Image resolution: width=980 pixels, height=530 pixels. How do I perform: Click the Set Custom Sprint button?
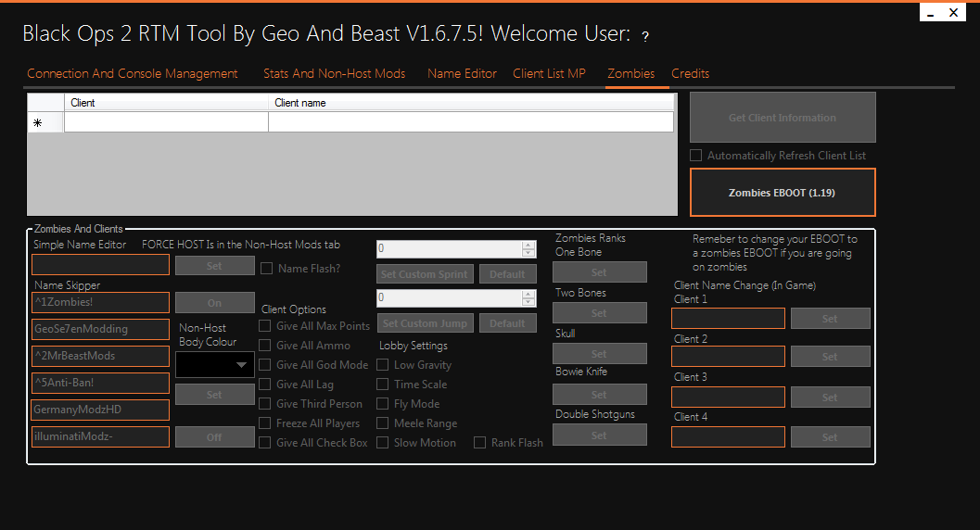click(425, 274)
